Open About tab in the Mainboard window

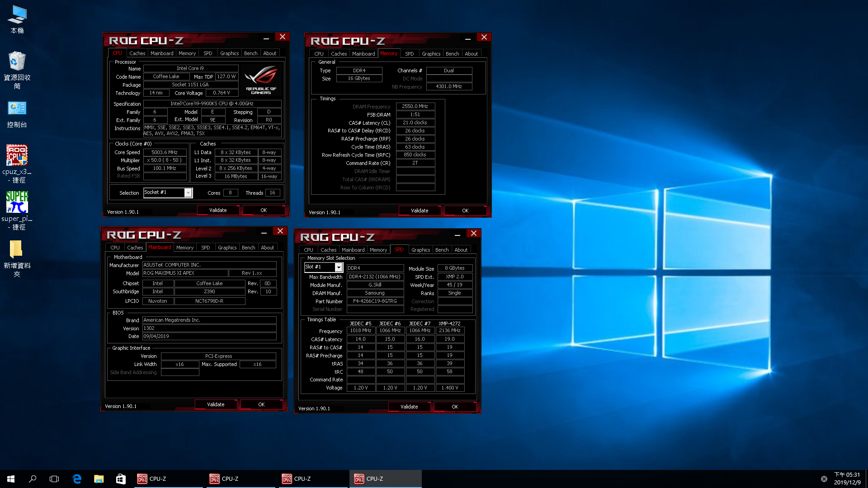pos(268,248)
